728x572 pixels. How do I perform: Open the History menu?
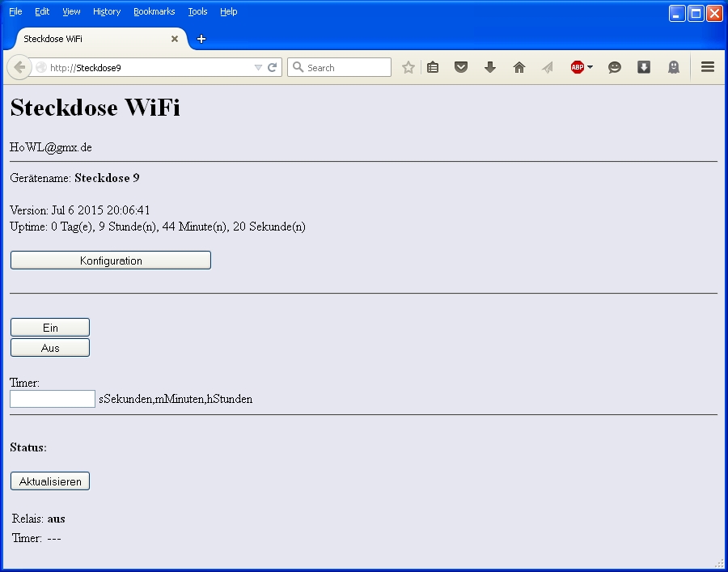(x=107, y=12)
